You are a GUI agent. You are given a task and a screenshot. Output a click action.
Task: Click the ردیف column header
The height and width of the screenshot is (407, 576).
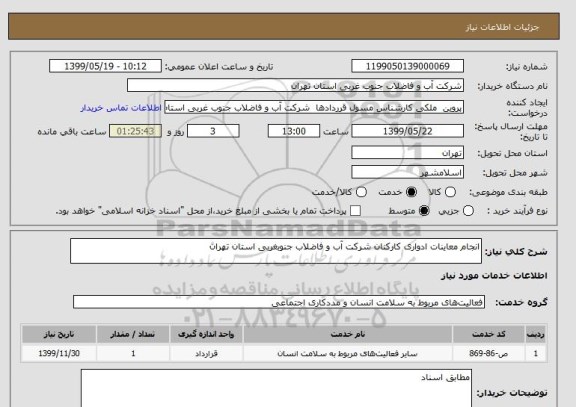536,334
